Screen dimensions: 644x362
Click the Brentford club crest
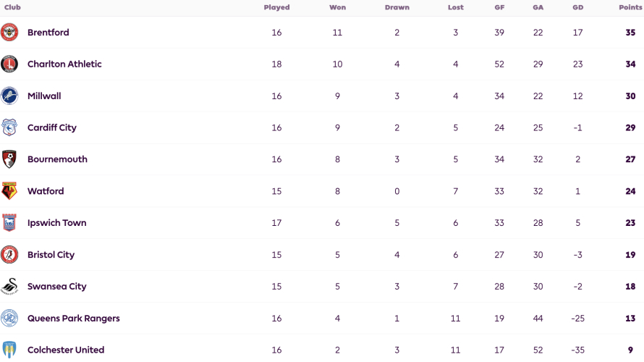[9, 32]
